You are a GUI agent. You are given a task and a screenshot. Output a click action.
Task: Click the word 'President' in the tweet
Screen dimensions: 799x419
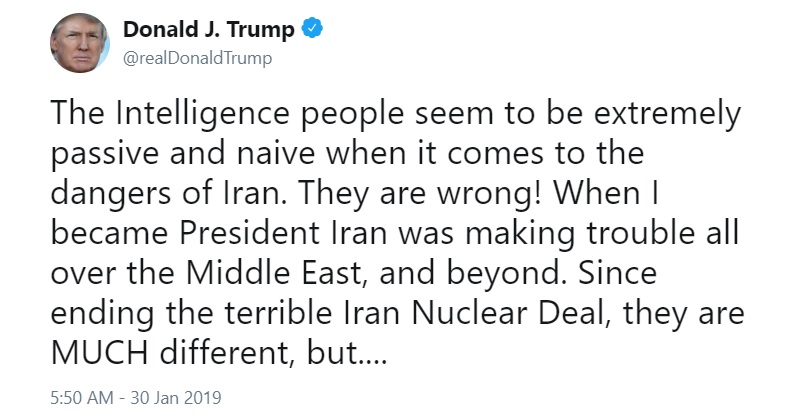click(x=250, y=233)
